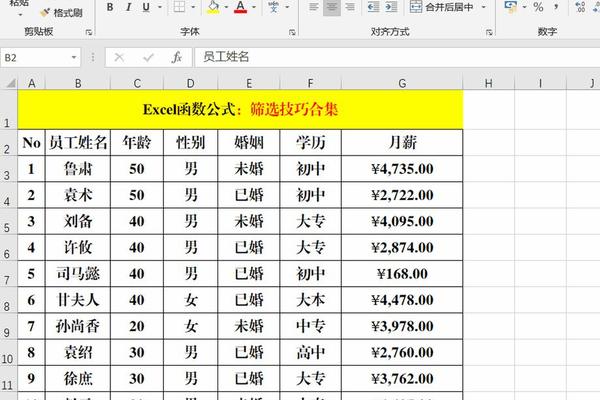The height and width of the screenshot is (400, 600).
Task: Click salary cell ¥168.00
Action: pos(402,274)
